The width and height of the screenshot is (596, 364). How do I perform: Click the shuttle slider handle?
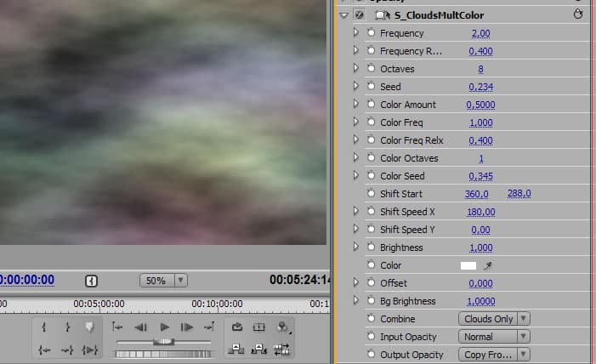pos(164,342)
